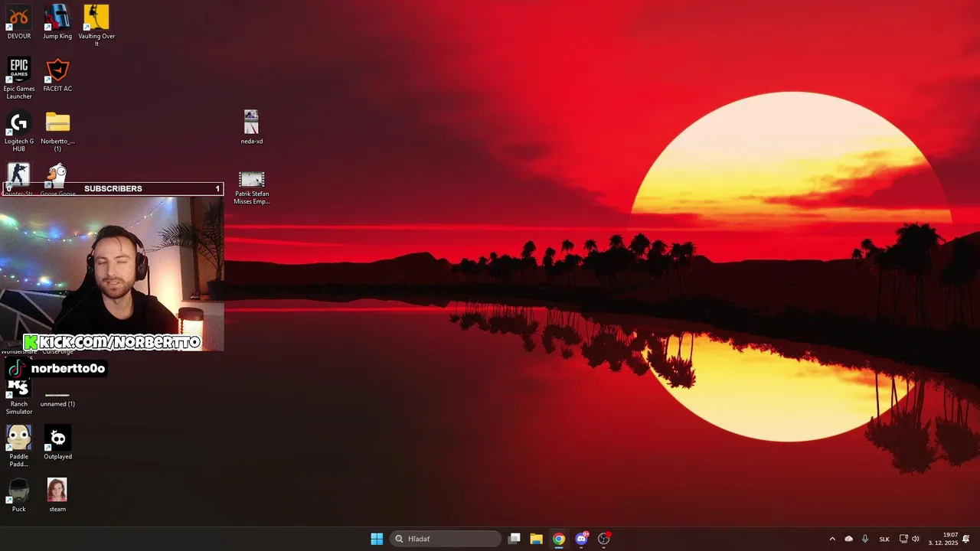The image size is (980, 551).
Task: Select the FACEIT AC shortcut
Action: pyautogui.click(x=57, y=75)
